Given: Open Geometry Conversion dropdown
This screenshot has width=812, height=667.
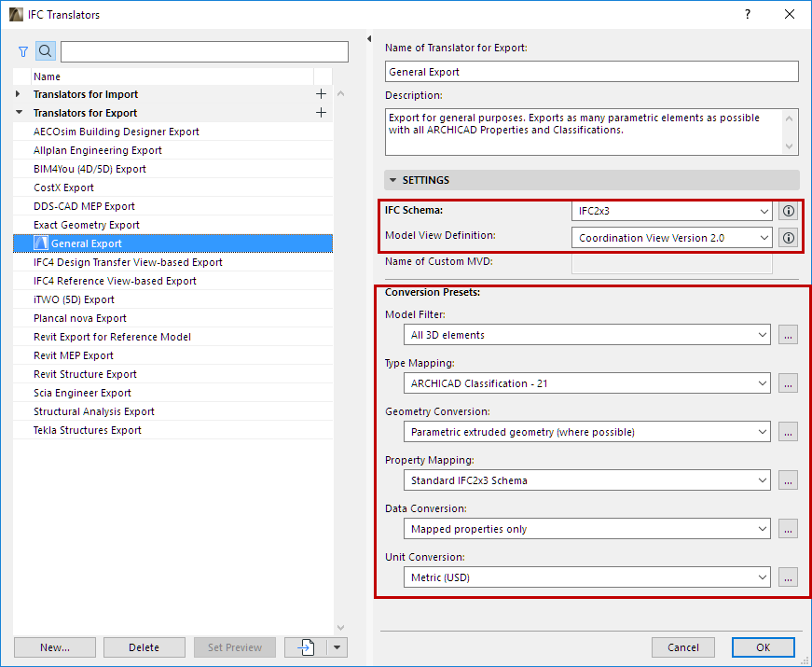Looking at the screenshot, I should click(x=586, y=432).
